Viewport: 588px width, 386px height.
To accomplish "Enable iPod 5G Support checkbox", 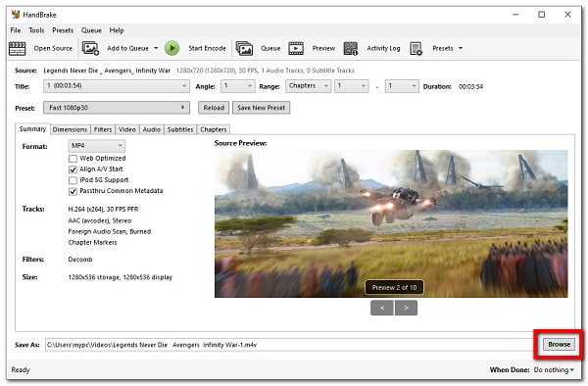I will (73, 180).
